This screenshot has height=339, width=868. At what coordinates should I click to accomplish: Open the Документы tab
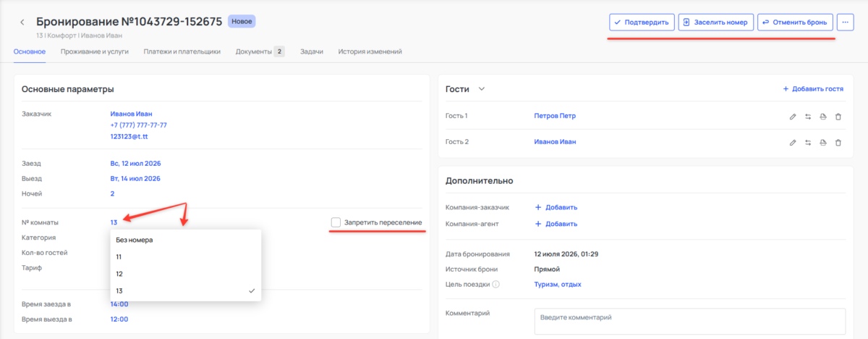tap(260, 51)
